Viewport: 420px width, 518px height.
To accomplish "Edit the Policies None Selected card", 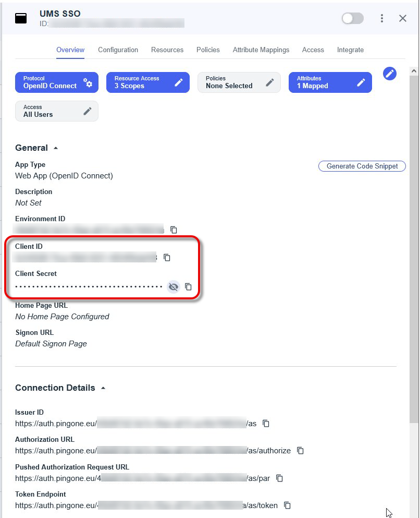I will point(269,82).
